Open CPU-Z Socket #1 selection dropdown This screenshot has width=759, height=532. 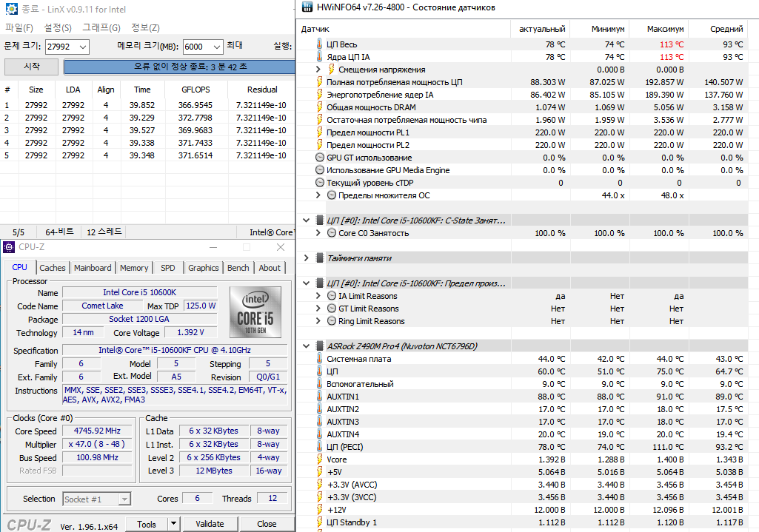pyautogui.click(x=125, y=499)
